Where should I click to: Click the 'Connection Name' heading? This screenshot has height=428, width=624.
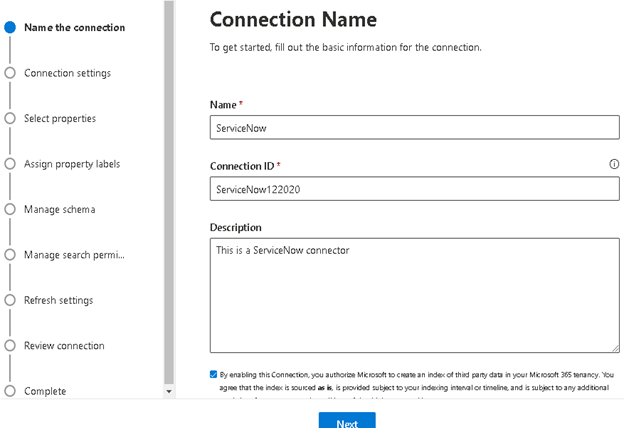tap(293, 19)
